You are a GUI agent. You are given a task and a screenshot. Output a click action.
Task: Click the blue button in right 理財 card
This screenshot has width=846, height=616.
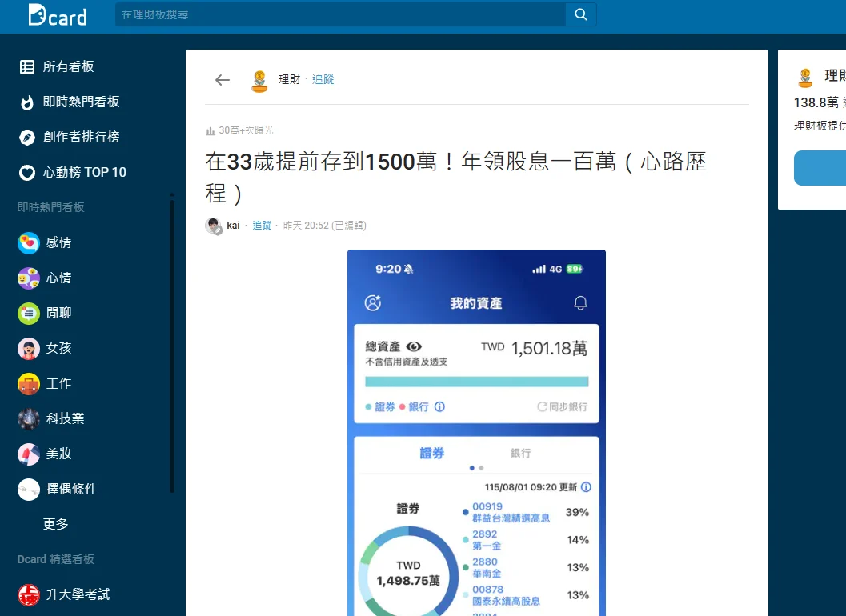[820, 168]
